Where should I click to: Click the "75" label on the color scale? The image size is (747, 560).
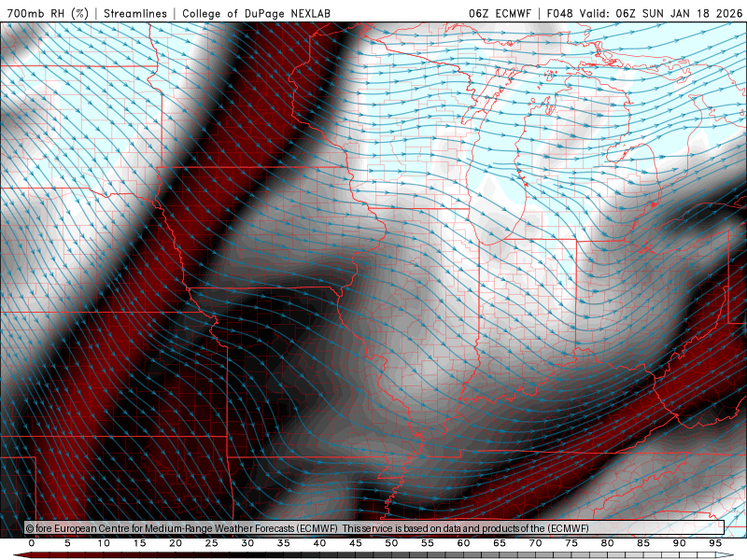(x=571, y=543)
